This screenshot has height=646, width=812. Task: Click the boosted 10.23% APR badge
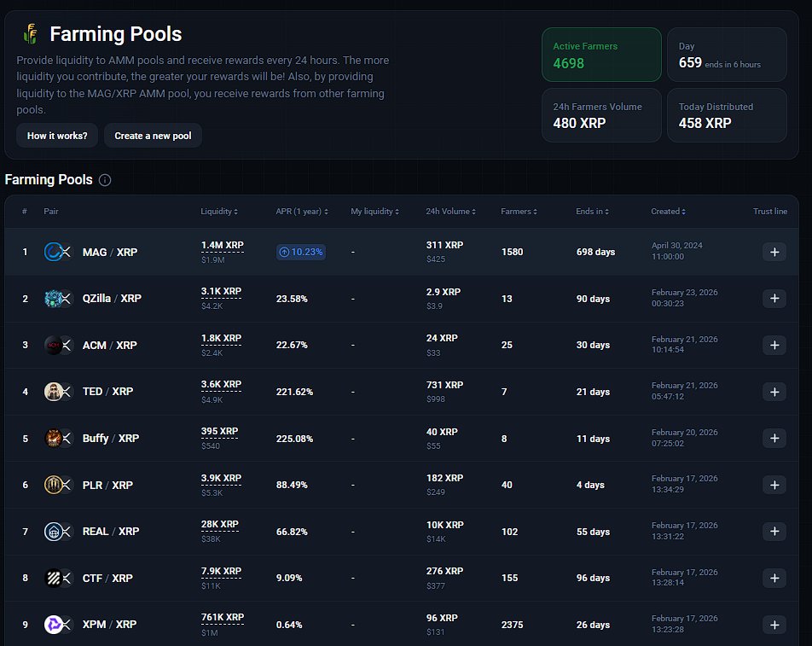pyautogui.click(x=301, y=252)
